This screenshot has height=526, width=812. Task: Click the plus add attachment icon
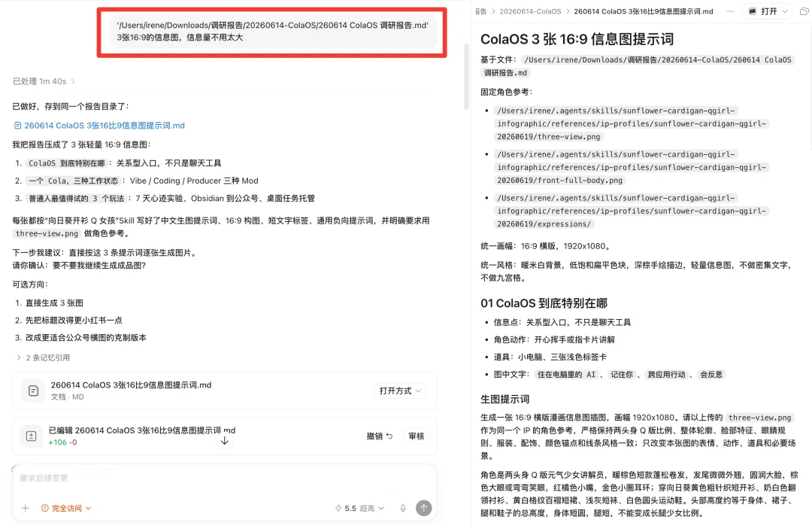(26, 509)
